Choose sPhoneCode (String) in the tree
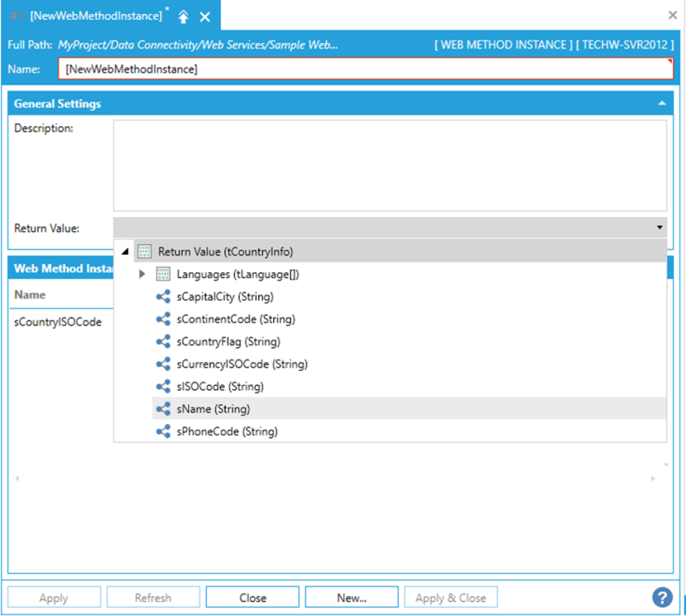The image size is (686, 616). pyautogui.click(x=226, y=431)
